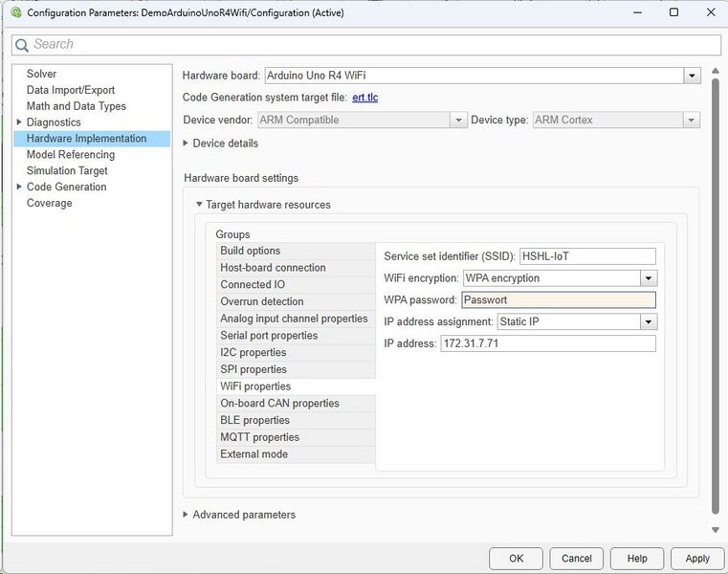
Task: Click the Help button
Action: [637, 559]
